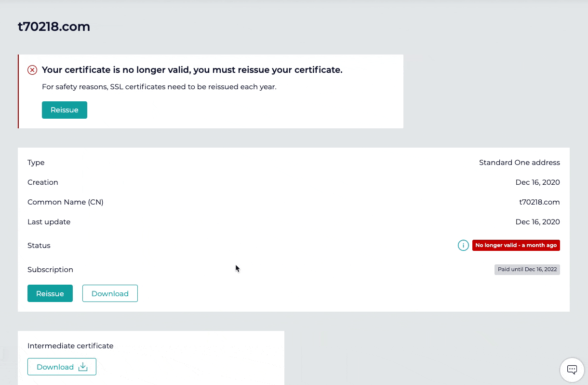Click the 'Common Name (CN)' label
This screenshot has width=588, height=385.
(66, 202)
